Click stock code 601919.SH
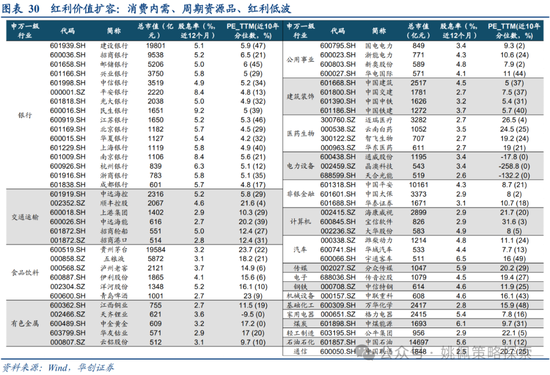Viewport: 550px width, 375px height. 68,194
